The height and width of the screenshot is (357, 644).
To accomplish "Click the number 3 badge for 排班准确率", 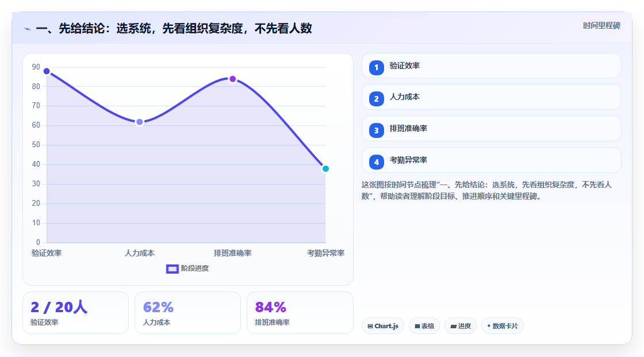I will [376, 130].
